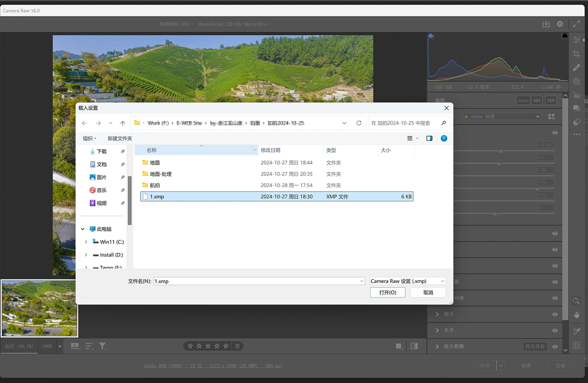Select the Healing brush tool
This screenshot has width=588, height=383.
point(576,67)
